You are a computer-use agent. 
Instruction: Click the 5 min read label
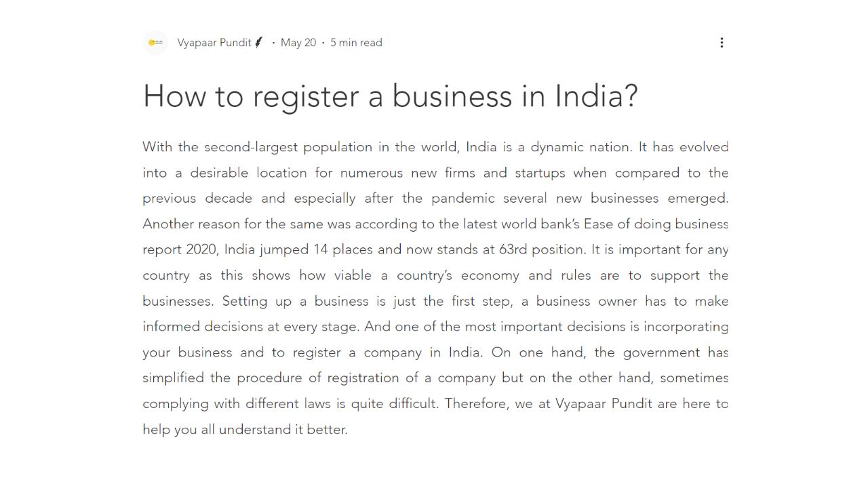[x=356, y=43]
